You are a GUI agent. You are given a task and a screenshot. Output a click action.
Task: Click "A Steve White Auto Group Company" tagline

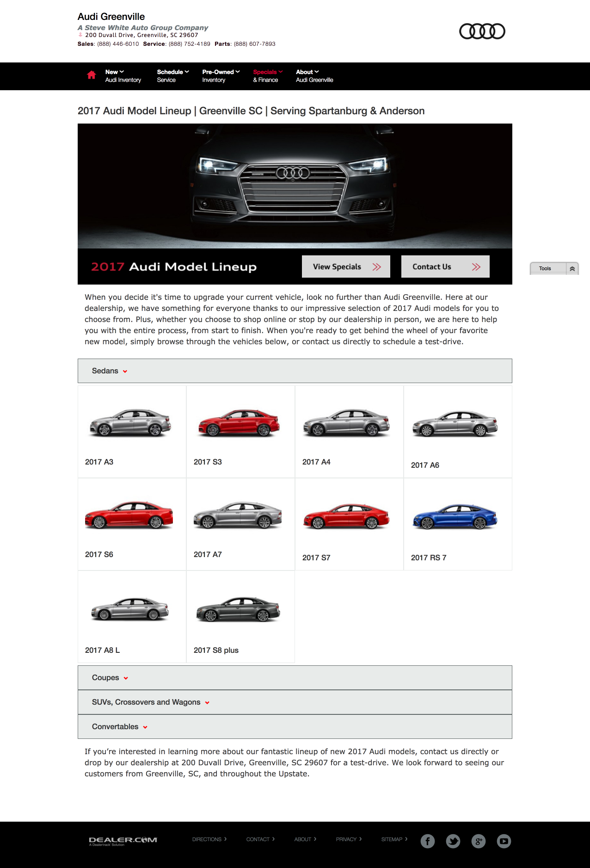click(143, 28)
